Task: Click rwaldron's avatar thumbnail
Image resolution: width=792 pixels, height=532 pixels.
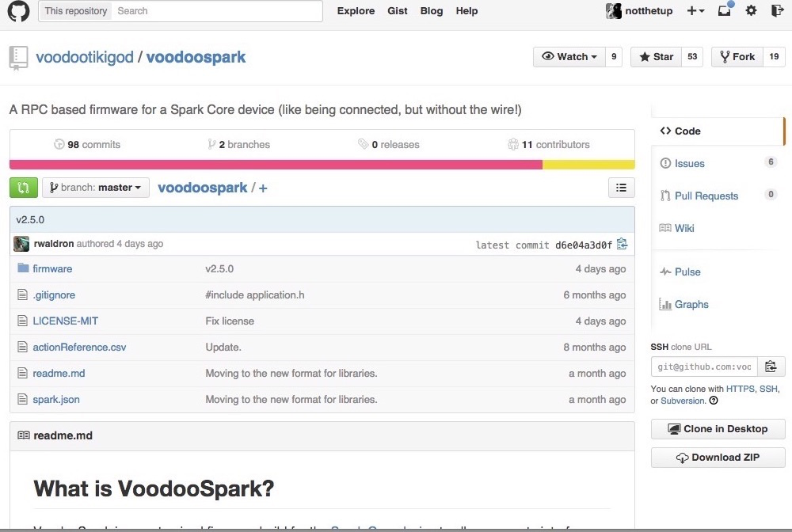Action: (21, 244)
